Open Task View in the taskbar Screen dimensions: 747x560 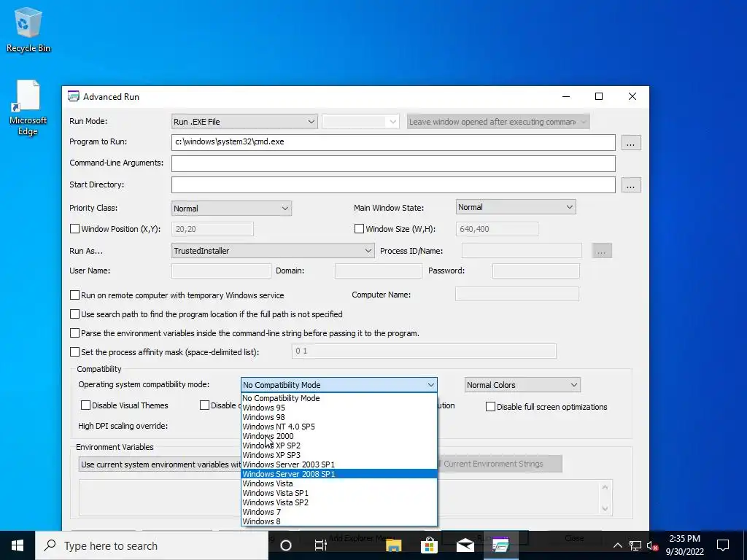(x=321, y=545)
